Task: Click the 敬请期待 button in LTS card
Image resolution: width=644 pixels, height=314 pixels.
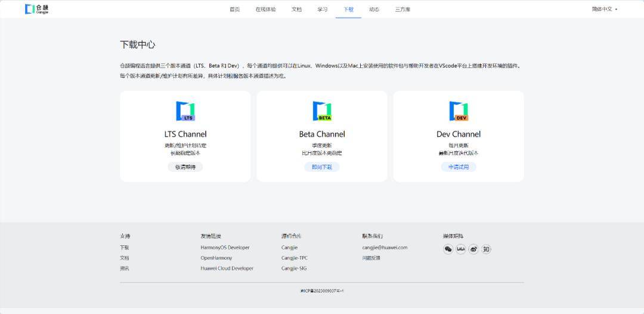Action: [185, 167]
